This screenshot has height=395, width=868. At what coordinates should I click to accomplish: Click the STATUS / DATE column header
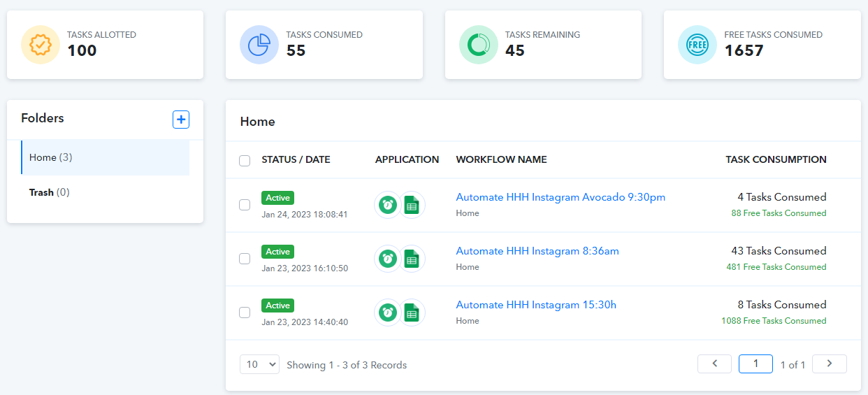296,159
